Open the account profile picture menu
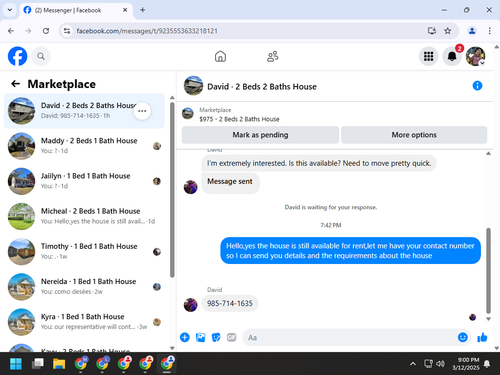This screenshot has width=500, height=375. [476, 56]
